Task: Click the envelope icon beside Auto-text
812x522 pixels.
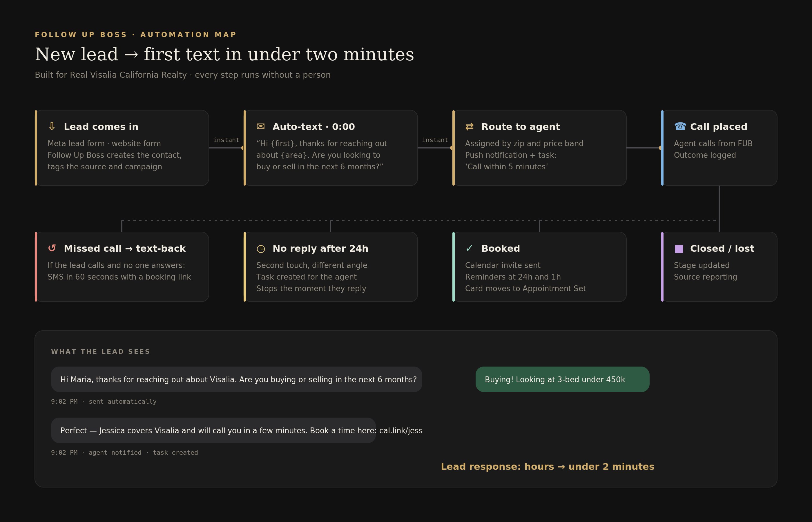Action: (x=261, y=126)
